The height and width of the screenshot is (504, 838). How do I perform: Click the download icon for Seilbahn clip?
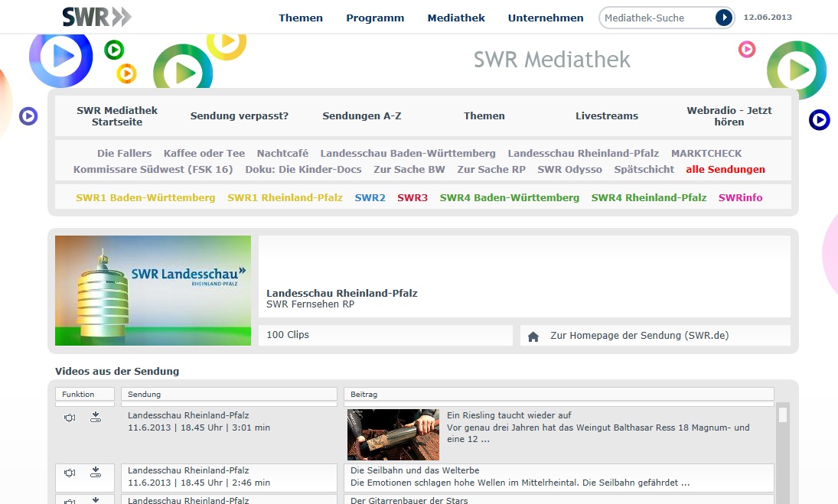click(x=96, y=472)
